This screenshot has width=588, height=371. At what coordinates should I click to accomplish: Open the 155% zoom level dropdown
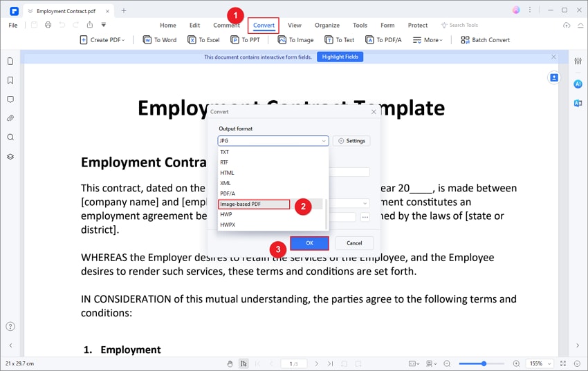click(540, 363)
